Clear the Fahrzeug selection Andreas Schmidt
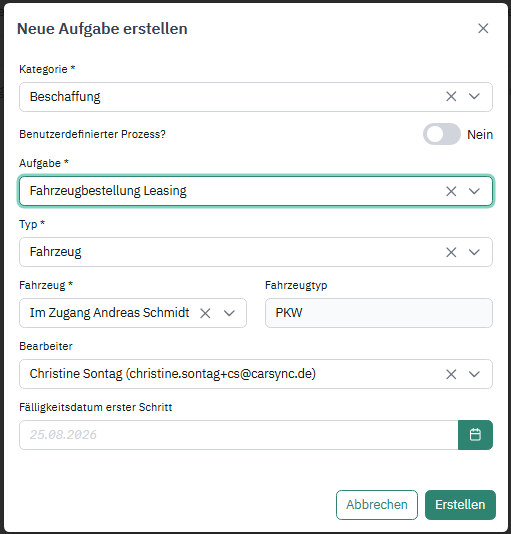Image resolution: width=511 pixels, height=534 pixels. click(x=205, y=313)
